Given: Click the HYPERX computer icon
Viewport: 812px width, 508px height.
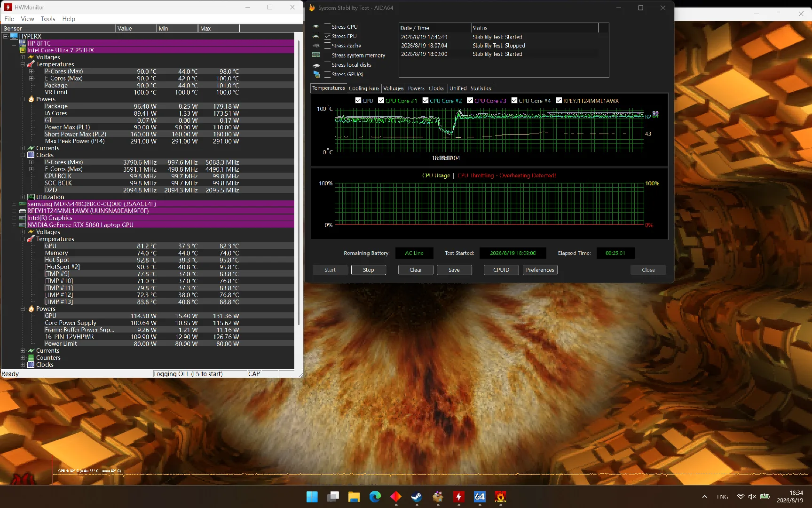Looking at the screenshot, I should point(14,36).
